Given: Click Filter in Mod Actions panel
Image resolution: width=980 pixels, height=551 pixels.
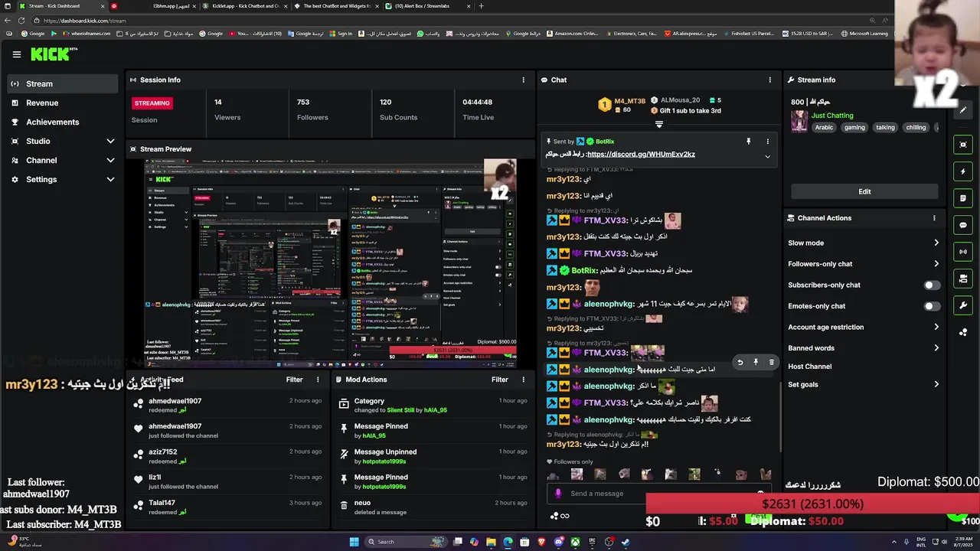Looking at the screenshot, I should point(500,380).
